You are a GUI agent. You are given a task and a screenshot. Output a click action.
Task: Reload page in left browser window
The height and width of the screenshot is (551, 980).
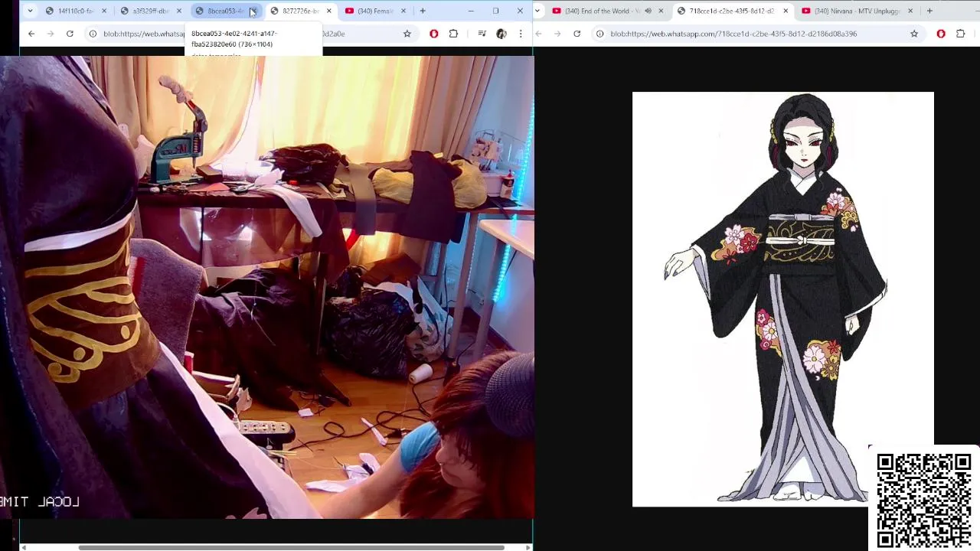point(70,34)
